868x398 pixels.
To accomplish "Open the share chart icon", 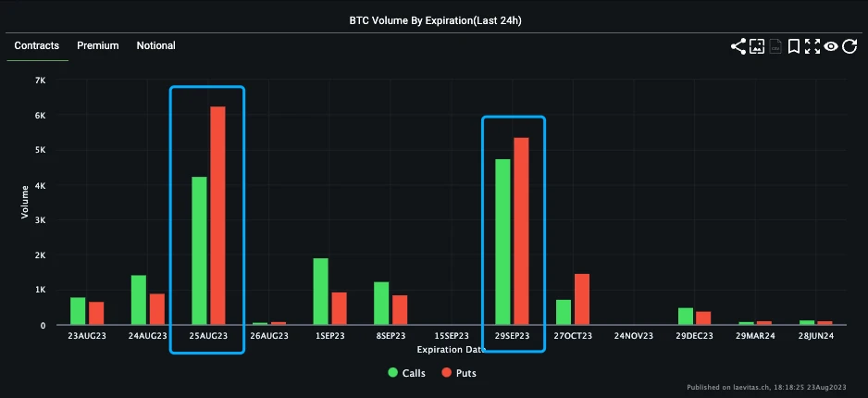I will click(x=738, y=46).
